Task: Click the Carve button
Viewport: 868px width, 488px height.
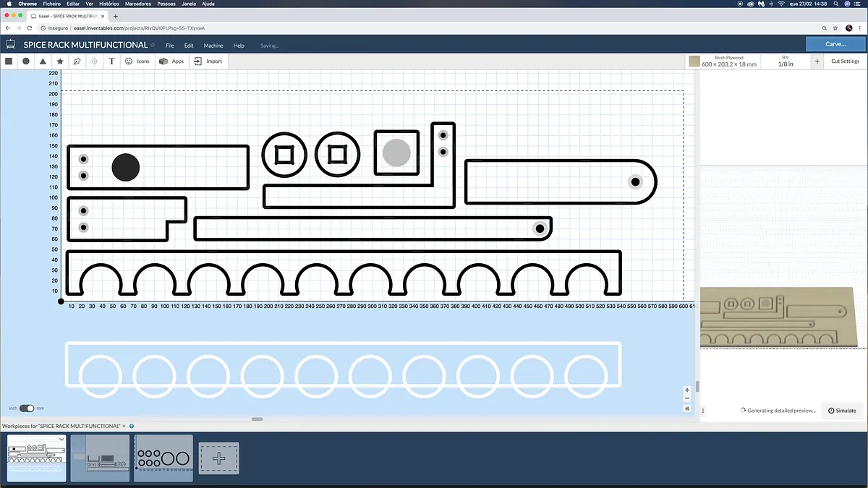Action: click(x=835, y=44)
